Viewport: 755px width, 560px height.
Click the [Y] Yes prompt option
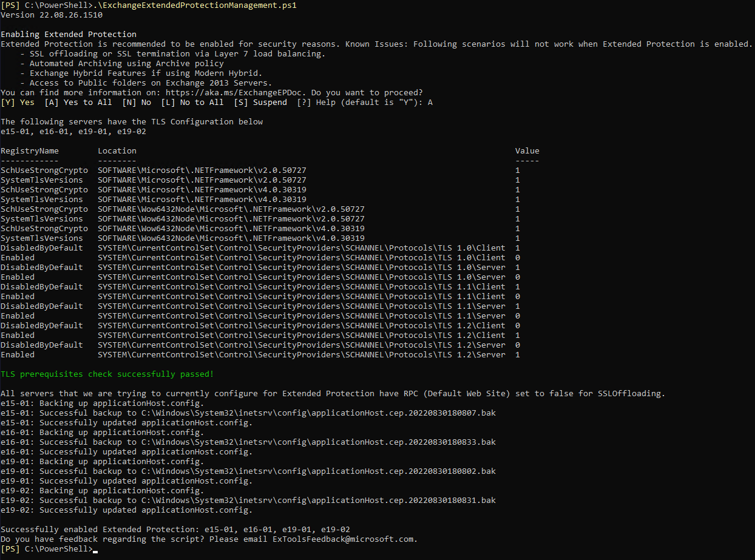coord(18,103)
